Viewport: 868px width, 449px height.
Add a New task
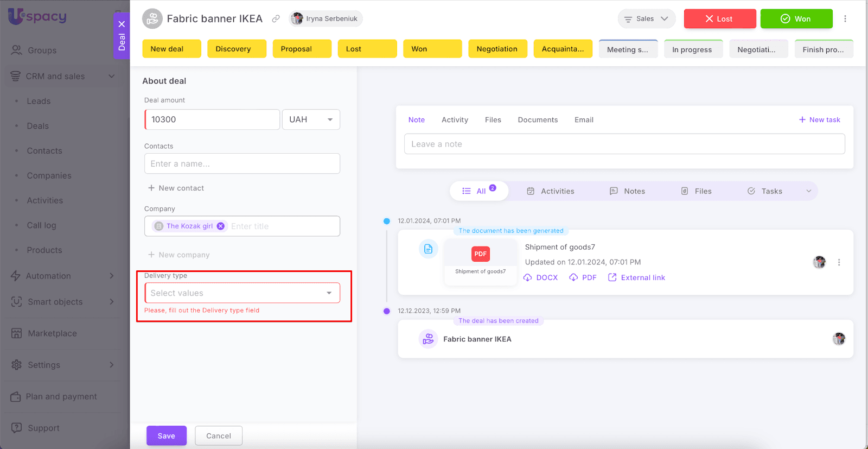(x=819, y=120)
